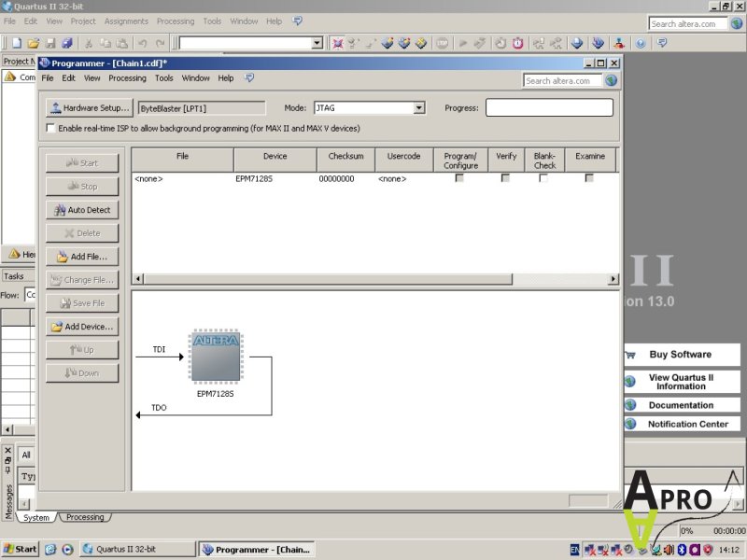The width and height of the screenshot is (747, 560).
Task: Click the Windows Start button
Action: [20, 549]
